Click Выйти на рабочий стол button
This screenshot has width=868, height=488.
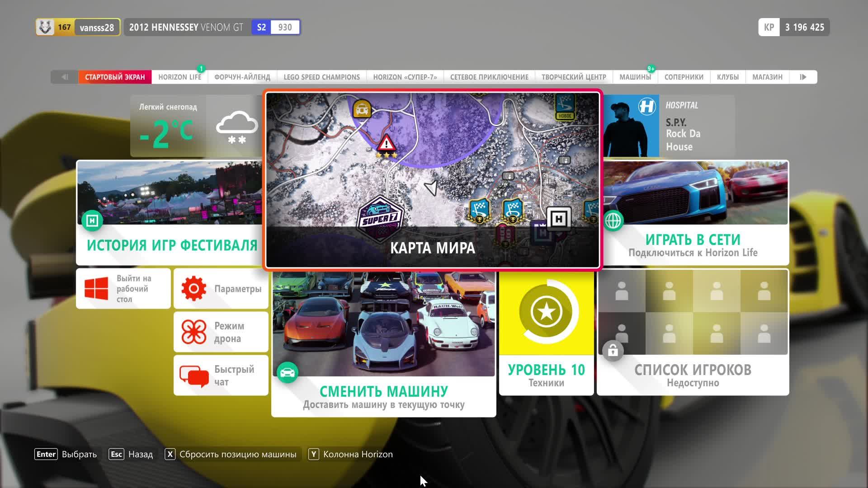[x=123, y=289]
